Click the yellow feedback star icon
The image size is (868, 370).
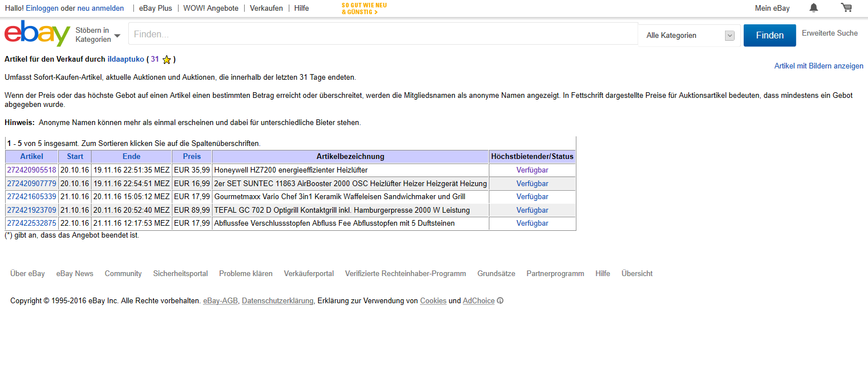tap(167, 59)
